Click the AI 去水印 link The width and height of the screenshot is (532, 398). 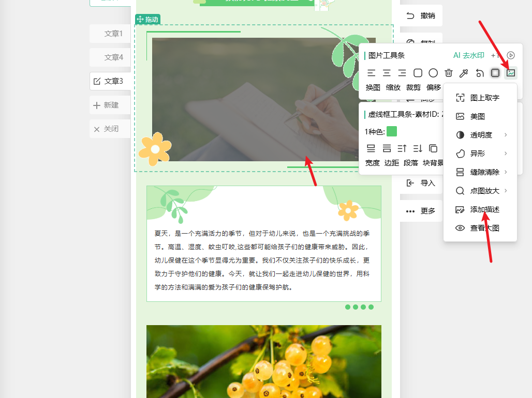coord(468,55)
